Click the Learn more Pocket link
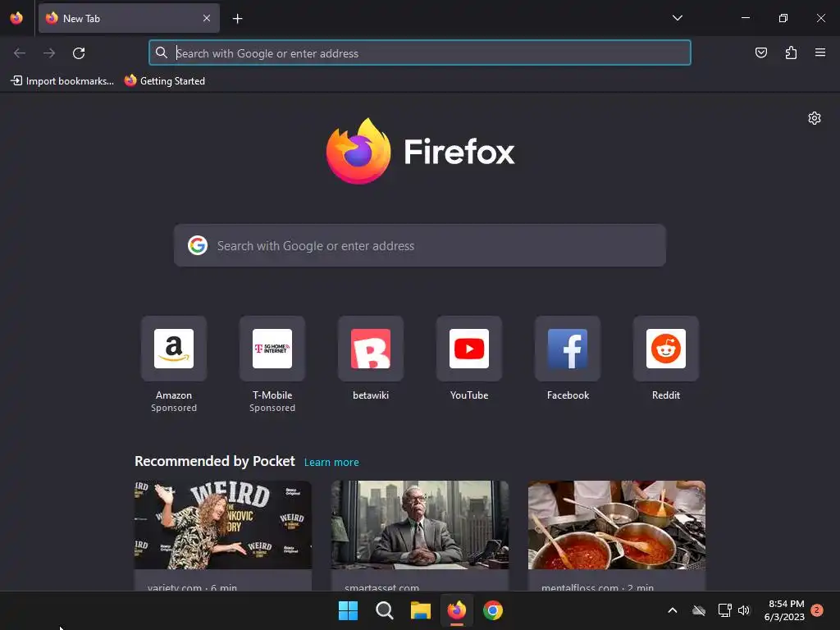 331,463
